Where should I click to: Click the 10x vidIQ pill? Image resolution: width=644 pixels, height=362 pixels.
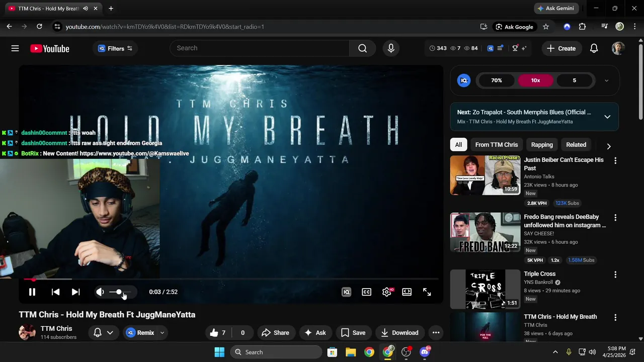pos(535,80)
